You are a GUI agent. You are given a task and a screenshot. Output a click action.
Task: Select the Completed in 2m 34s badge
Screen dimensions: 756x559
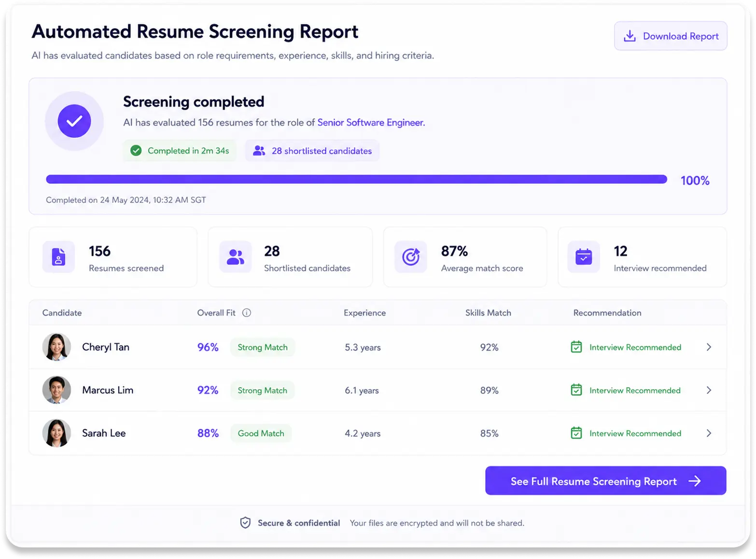click(180, 151)
